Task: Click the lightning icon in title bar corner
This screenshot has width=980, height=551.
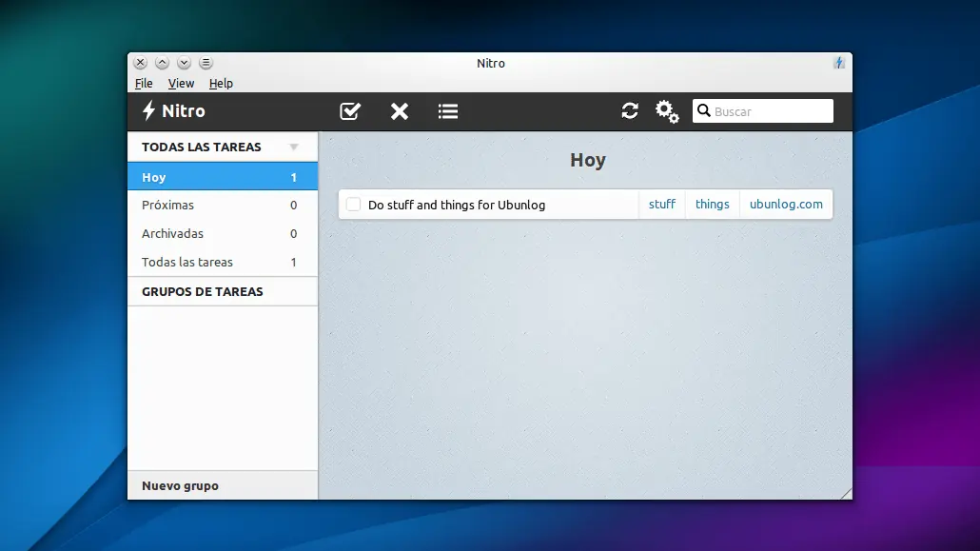Action: [x=839, y=63]
